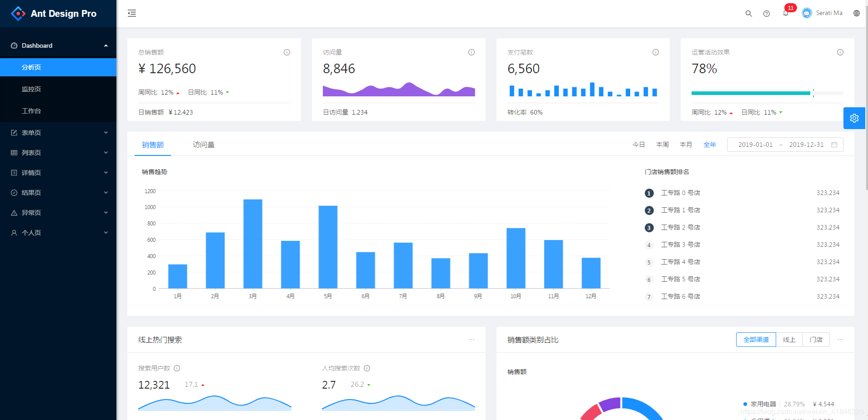Viewport: 868px width, 420px height.
Task: Switch to the 访问量 tab
Action: click(204, 145)
